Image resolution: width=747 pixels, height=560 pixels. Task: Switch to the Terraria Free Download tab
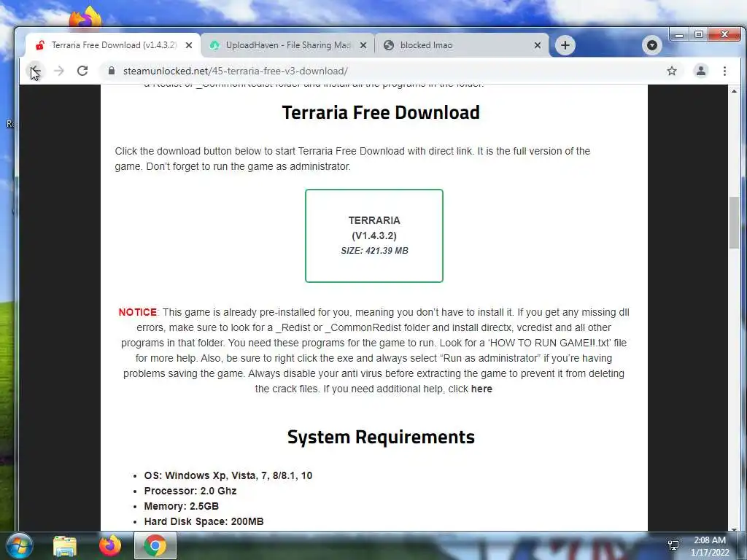(x=112, y=45)
